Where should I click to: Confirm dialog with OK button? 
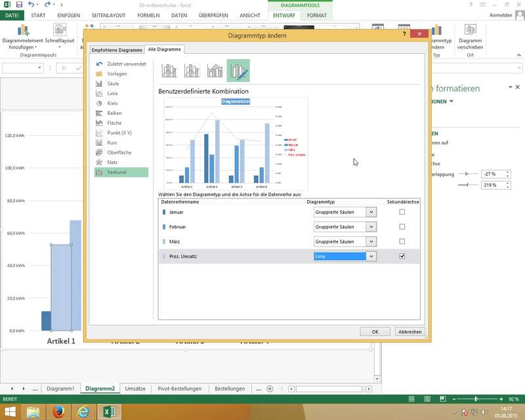[x=375, y=332]
